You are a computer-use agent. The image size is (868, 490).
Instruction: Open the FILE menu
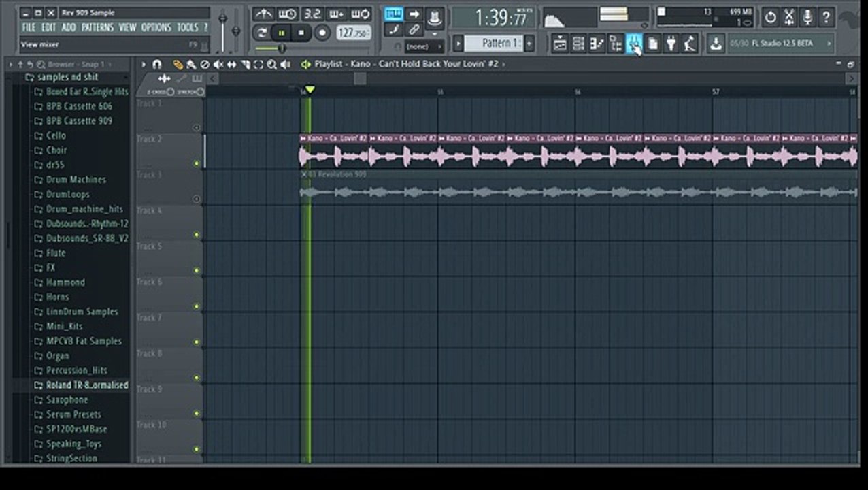tap(29, 27)
